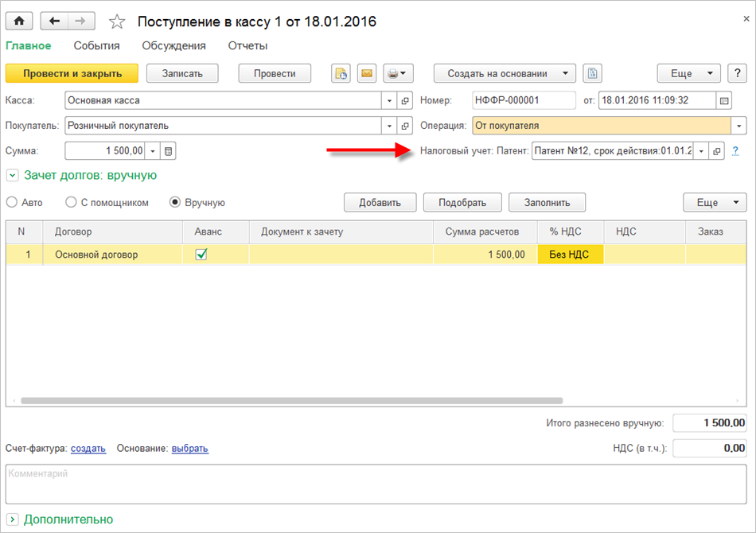Image resolution: width=756 pixels, height=533 pixels.
Task: Expand the Операция dropdown list
Action: (x=739, y=126)
